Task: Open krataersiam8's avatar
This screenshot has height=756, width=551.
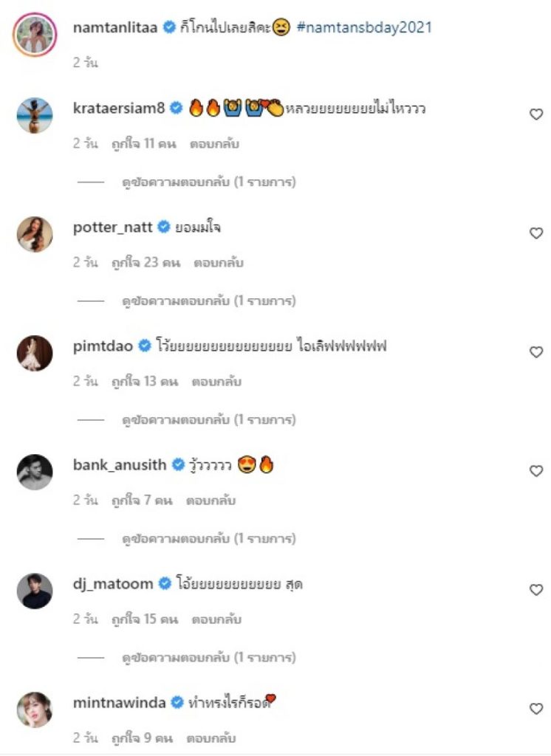Action: [35, 115]
